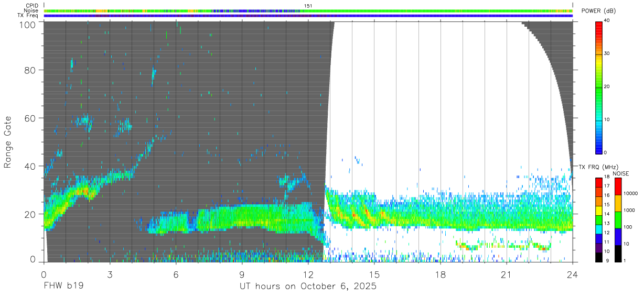Click the red 10000 swatch in NOISE legend
This screenshot has width=644, height=297.
click(618, 186)
